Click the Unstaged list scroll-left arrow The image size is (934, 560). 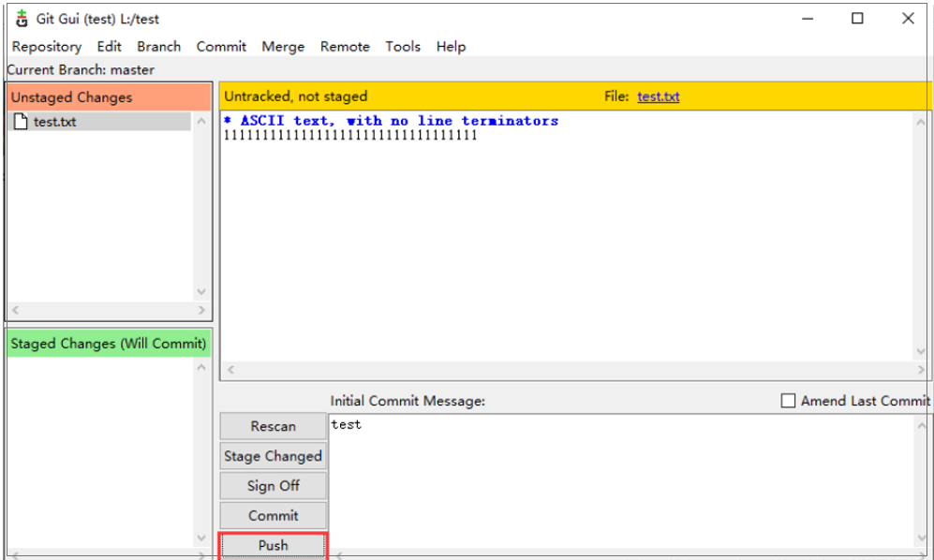[x=16, y=310]
